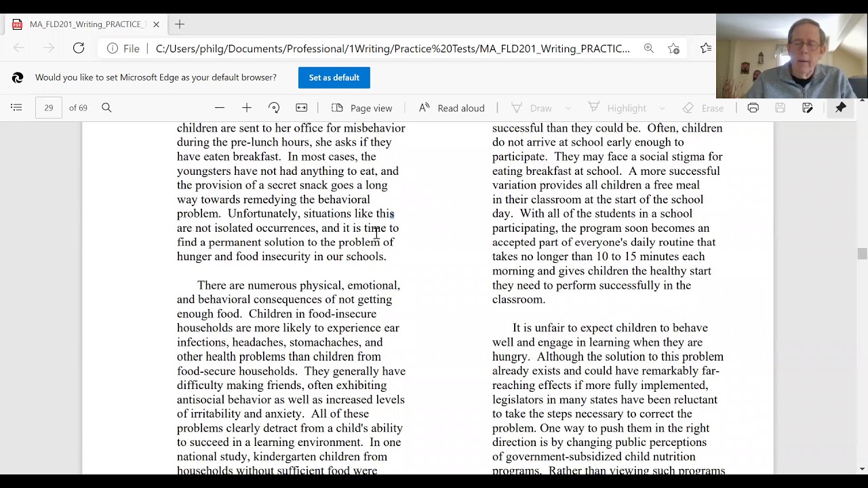
Task: Zoom in with the plus icon
Action: [x=246, y=108]
